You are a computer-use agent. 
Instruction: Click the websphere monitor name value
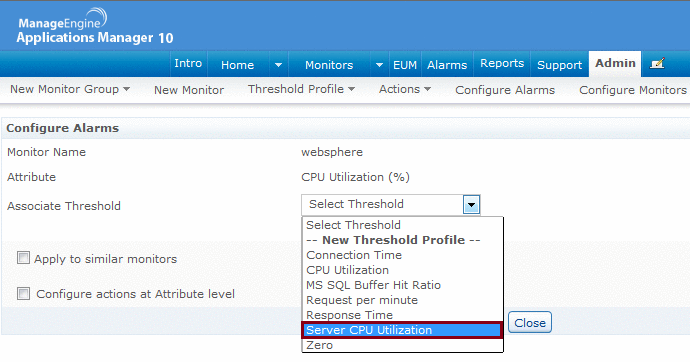pyautogui.click(x=332, y=152)
